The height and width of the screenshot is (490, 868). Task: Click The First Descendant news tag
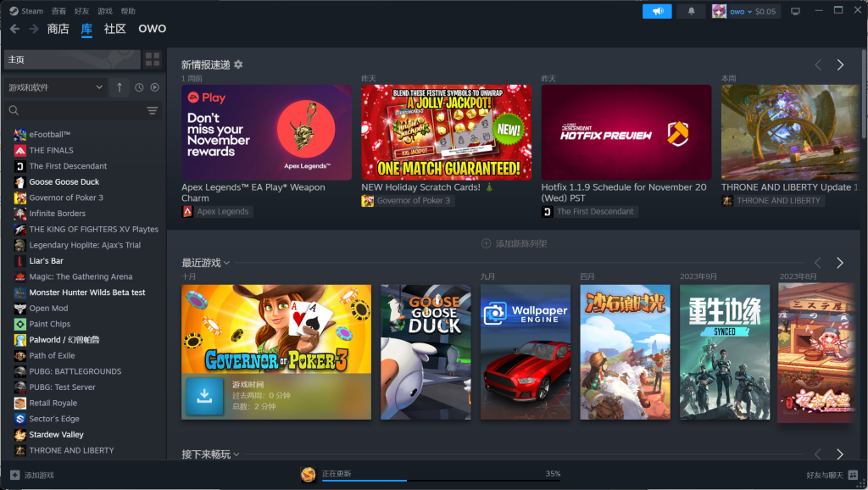(590, 211)
